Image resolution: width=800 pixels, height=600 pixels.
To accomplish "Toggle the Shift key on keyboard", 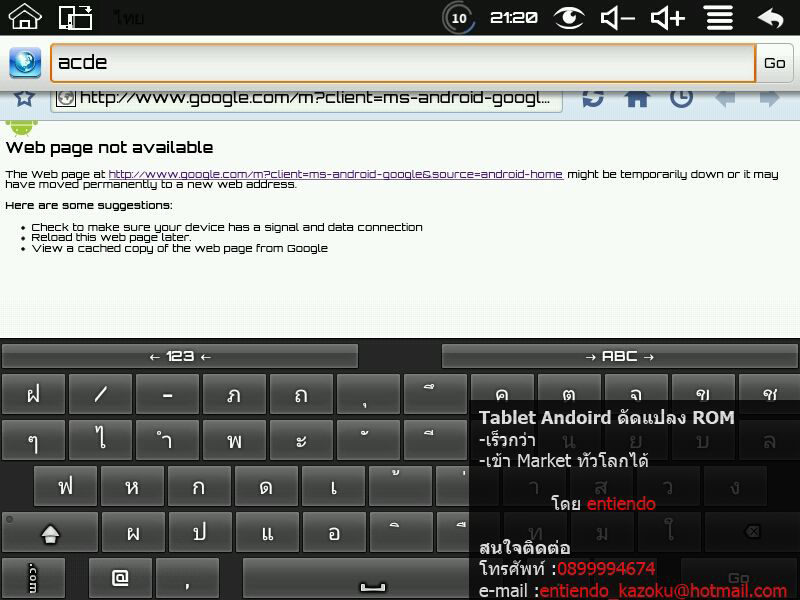I will (50, 532).
